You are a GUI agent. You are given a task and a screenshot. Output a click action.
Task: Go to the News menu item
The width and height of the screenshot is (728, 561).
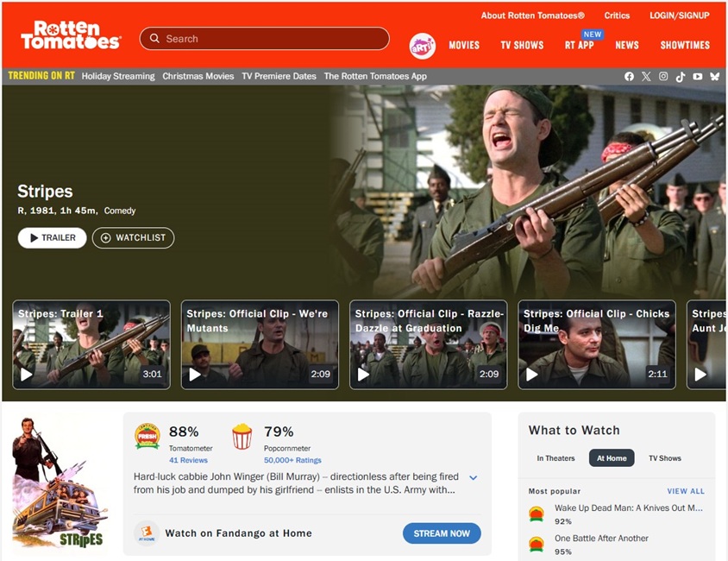627,45
